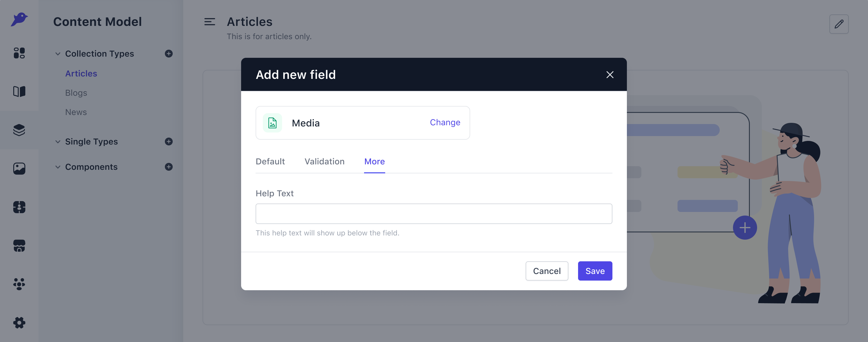Click the Media file type icon
The width and height of the screenshot is (868, 342).
pos(272,123)
